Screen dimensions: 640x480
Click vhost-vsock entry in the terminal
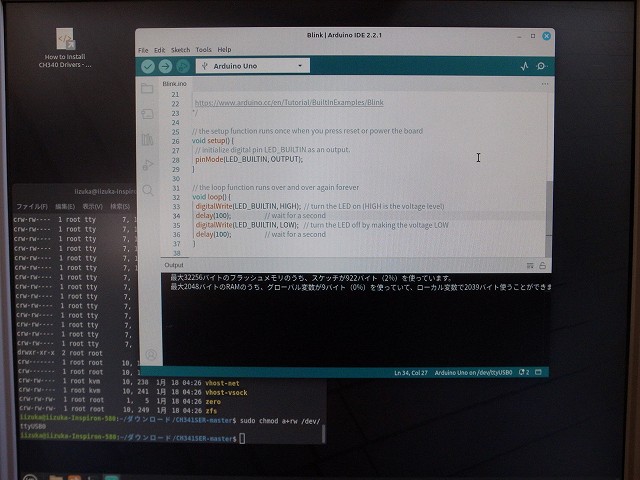coord(226,393)
